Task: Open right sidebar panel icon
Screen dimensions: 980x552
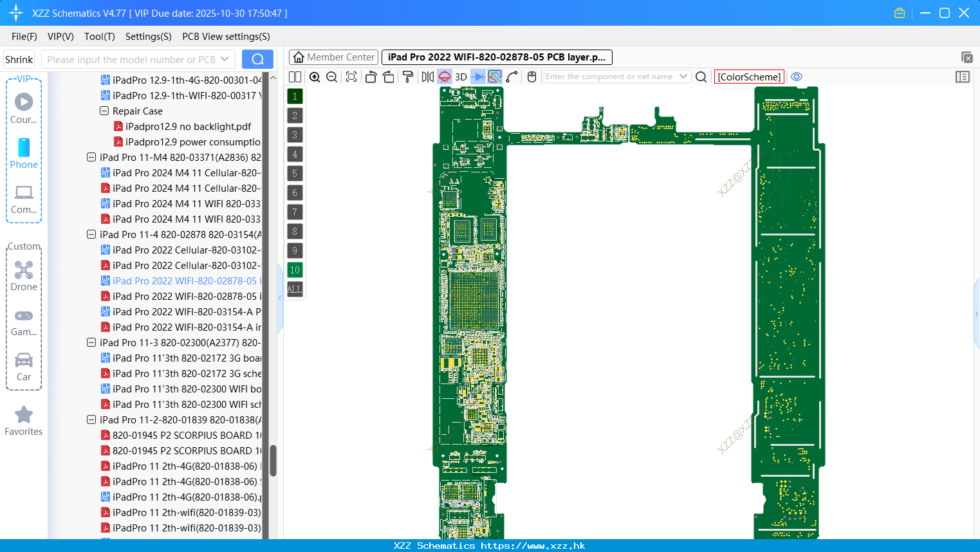Action: 963,77
